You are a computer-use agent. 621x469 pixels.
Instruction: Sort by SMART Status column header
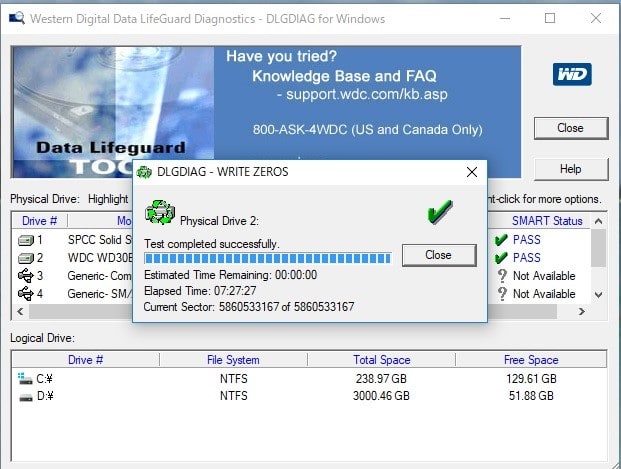pyautogui.click(x=547, y=221)
